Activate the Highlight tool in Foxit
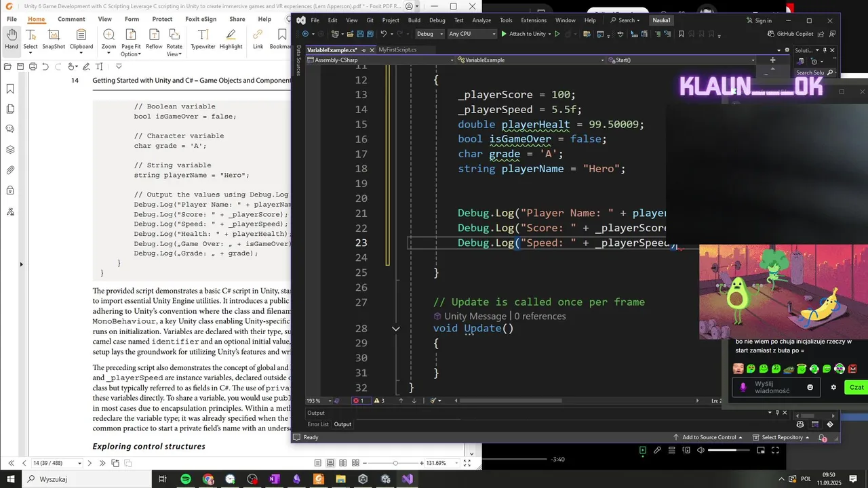Screen dimensions: 868x488 [x=231, y=39]
